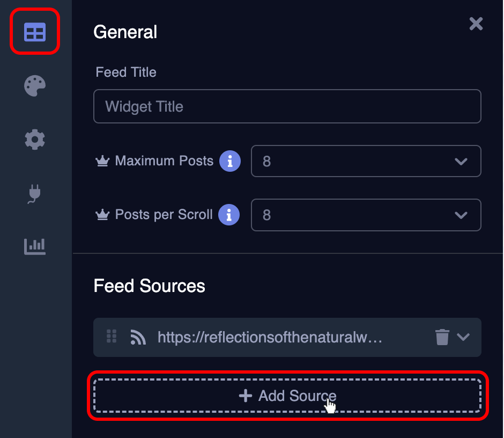Screen dimensions: 504x438
Task: Expand the Maximum Posts dropdown
Action: pos(460,161)
